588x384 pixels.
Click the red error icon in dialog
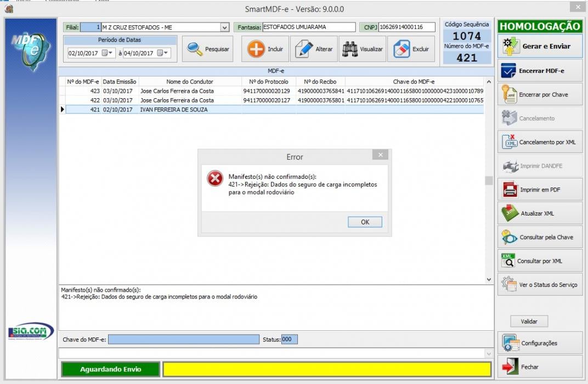[x=215, y=178]
